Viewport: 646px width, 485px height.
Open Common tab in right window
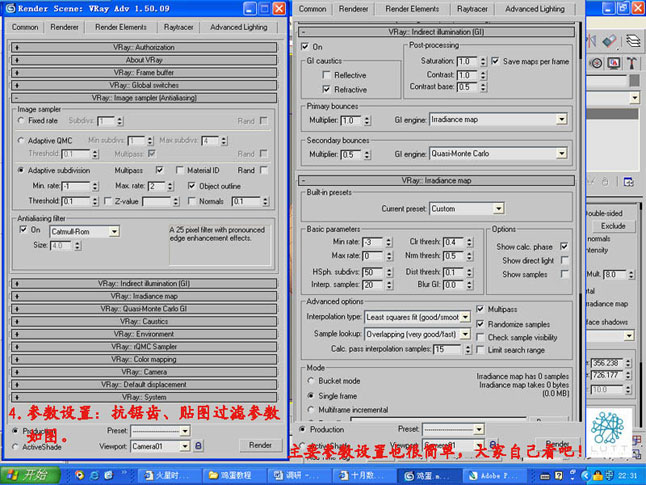pyautogui.click(x=312, y=9)
